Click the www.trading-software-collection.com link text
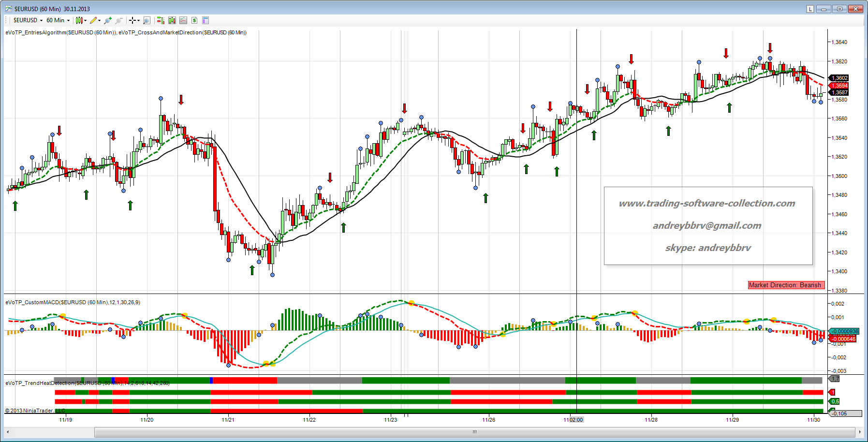 coord(706,204)
